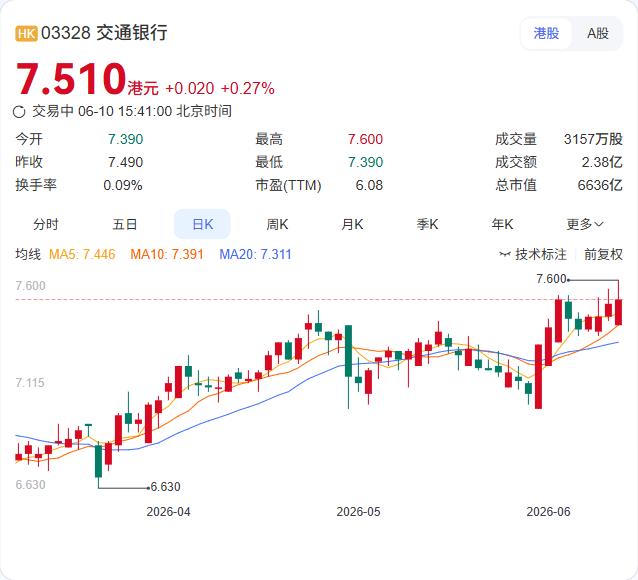This screenshot has width=638, height=580.
Task: Switch to the A股 market toggle
Action: coord(597,33)
